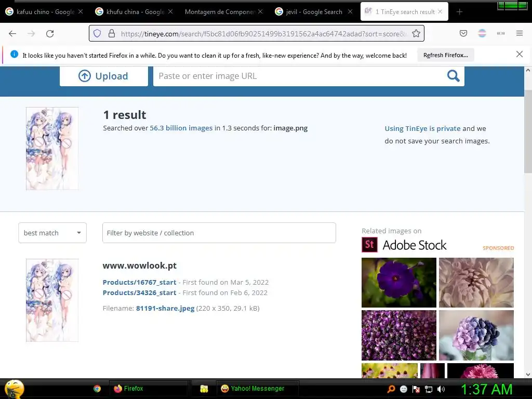Viewport: 532px width, 399px height.
Task: Open the purple rosebuds stock image
Action: (399, 335)
